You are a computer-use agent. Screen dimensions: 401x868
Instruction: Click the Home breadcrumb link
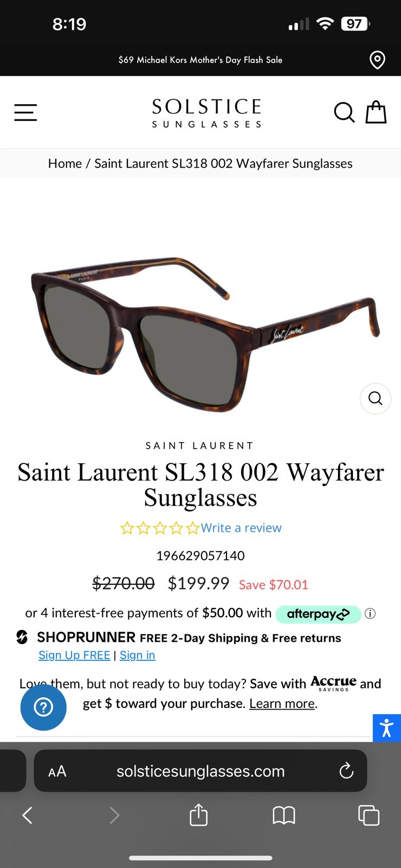coord(65,163)
